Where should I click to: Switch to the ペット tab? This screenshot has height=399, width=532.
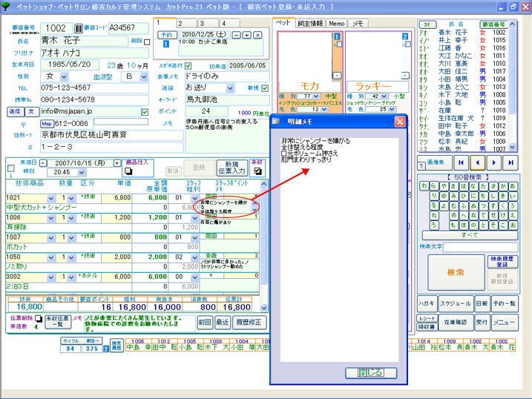coord(283,23)
